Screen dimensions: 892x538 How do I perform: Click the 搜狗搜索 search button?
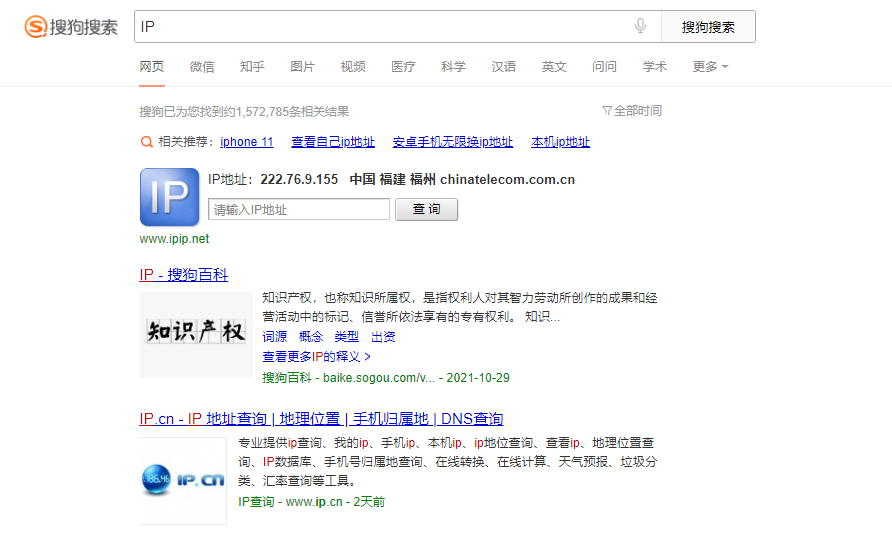point(708,27)
